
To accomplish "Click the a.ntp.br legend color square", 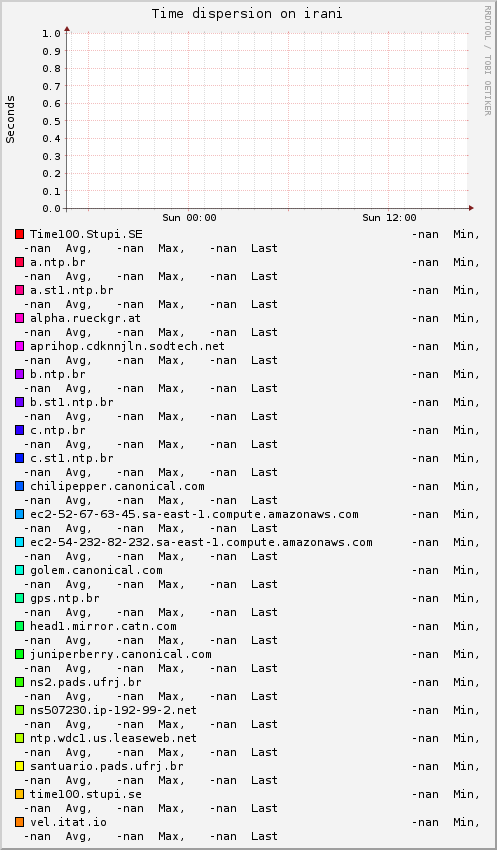I will (x=20, y=262).
